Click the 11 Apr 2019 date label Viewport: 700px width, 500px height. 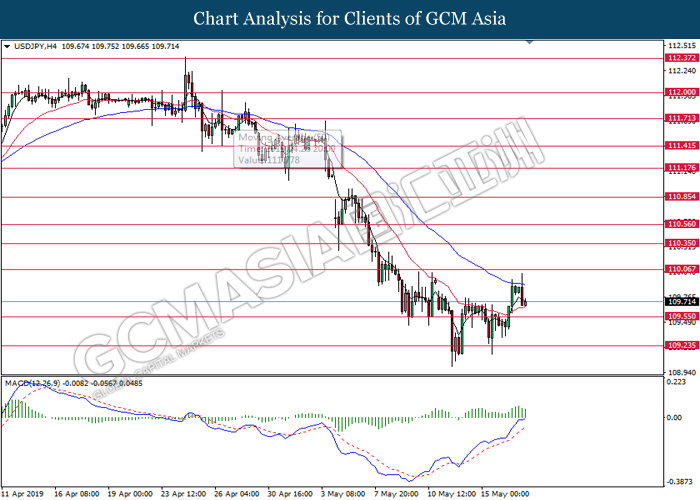[x=22, y=494]
